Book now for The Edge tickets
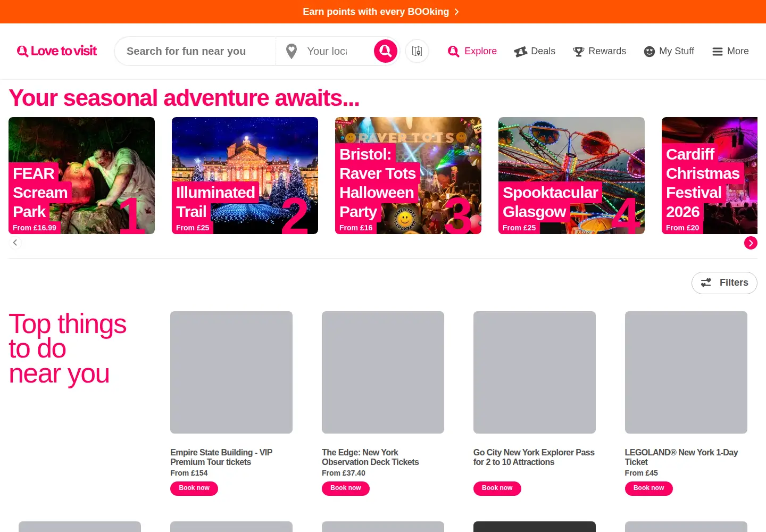 [346, 488]
